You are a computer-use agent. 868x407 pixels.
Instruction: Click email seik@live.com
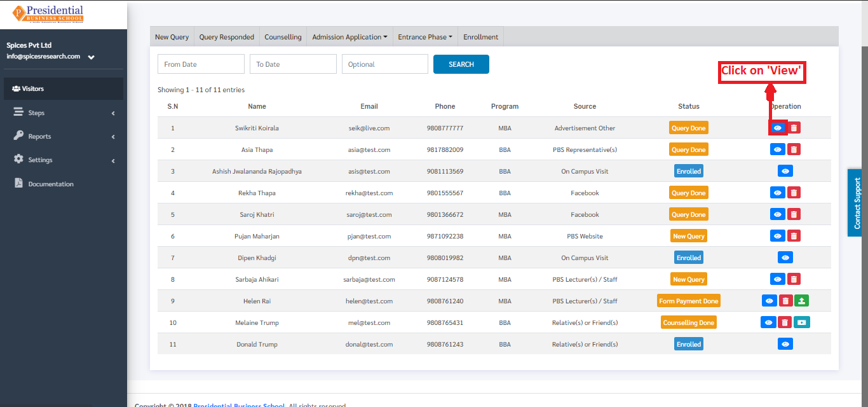coord(369,128)
